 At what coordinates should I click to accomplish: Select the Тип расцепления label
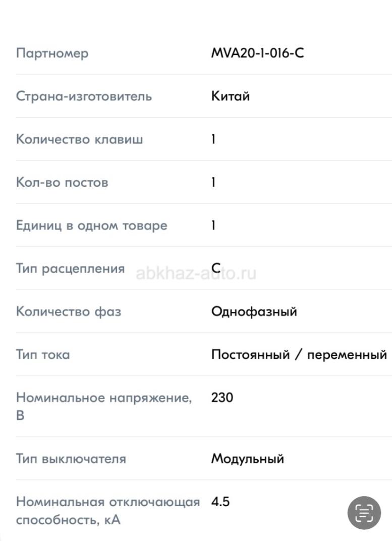point(70,268)
